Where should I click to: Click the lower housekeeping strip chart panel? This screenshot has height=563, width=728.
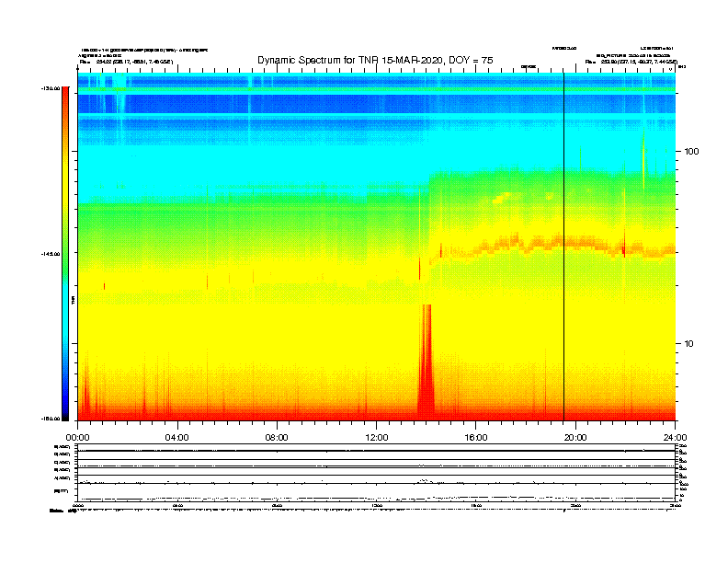(376, 472)
